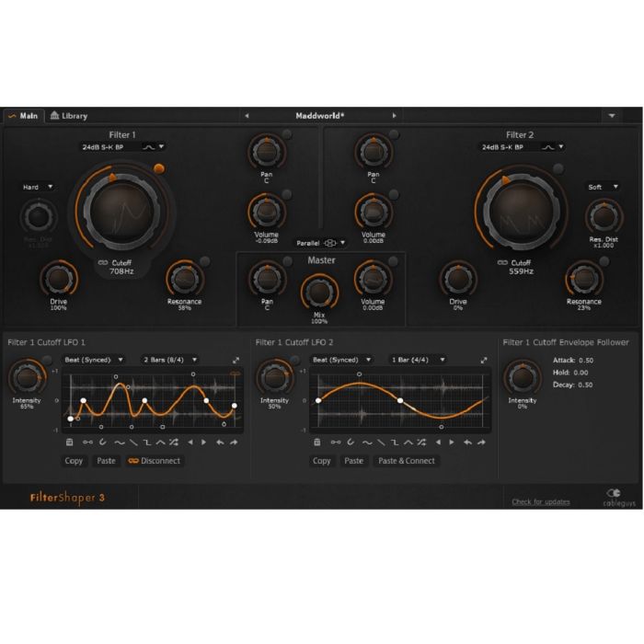Viewport: 644px width, 644px height.
Task: Randomize the LFO 2 waveform
Action: tap(421, 443)
